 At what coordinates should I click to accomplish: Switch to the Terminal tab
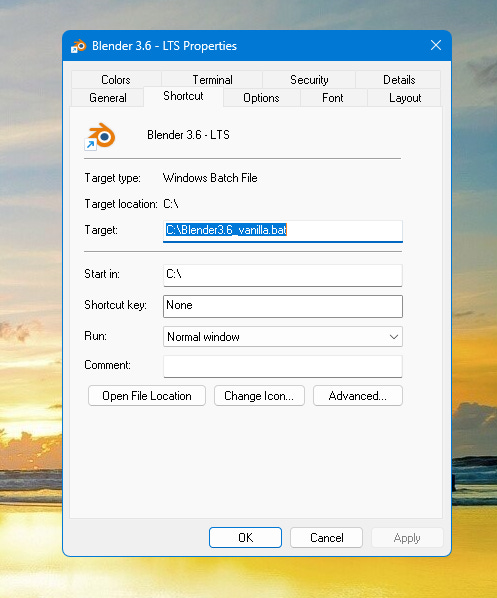pyautogui.click(x=212, y=80)
